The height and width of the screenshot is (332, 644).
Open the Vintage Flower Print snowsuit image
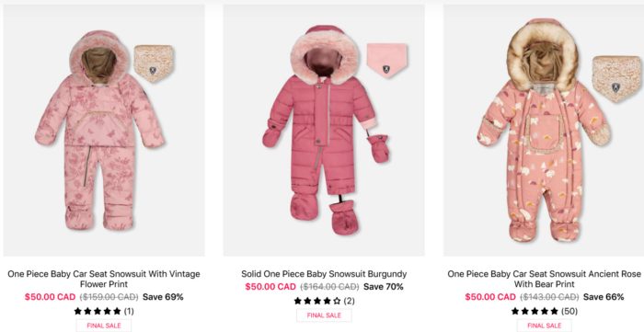click(104, 131)
